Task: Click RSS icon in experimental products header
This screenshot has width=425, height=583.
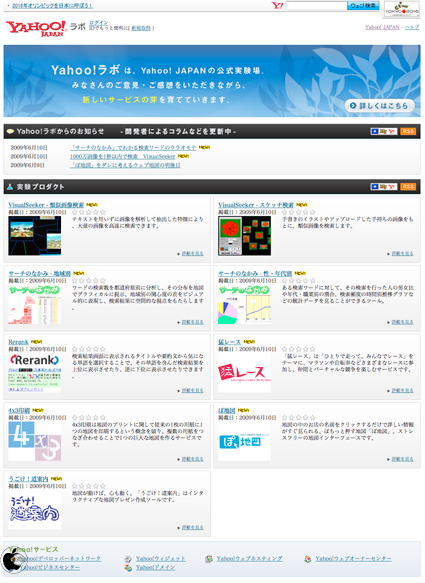Action: click(408, 187)
